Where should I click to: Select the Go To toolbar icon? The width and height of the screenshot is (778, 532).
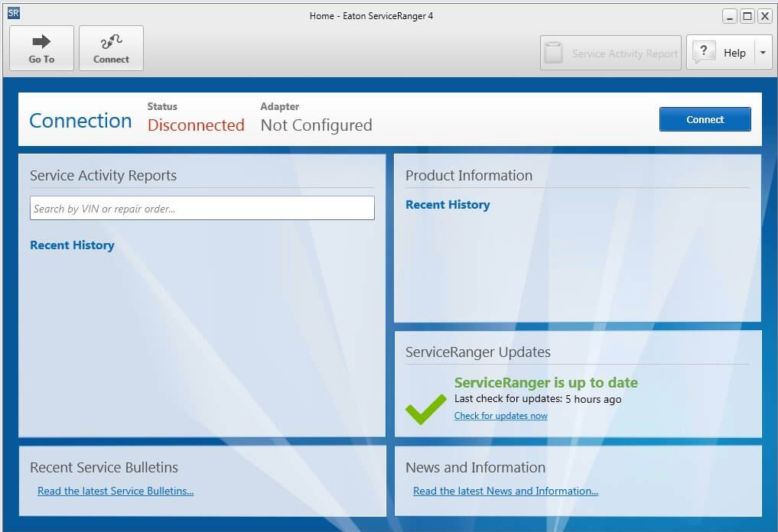click(x=41, y=47)
